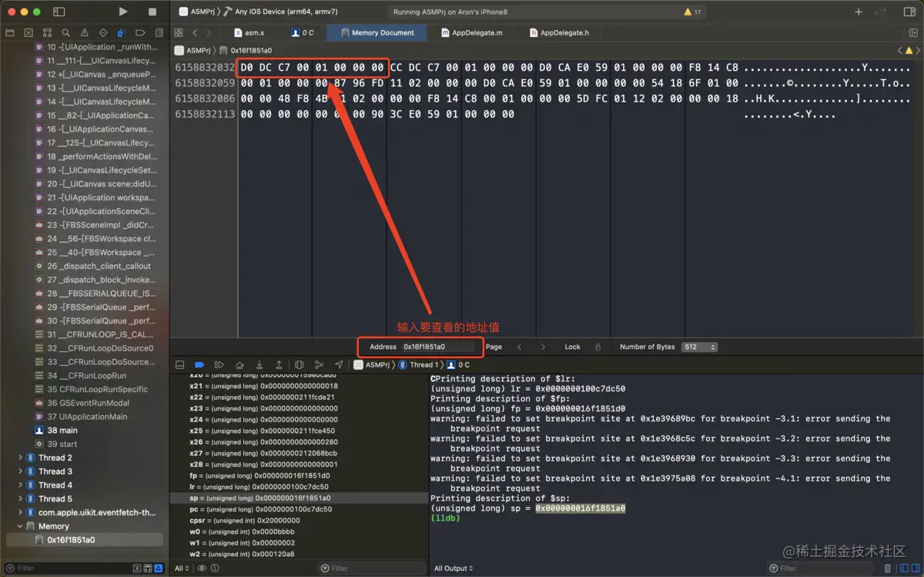This screenshot has width=924, height=577.
Task: Select the Memory Document tab
Action: point(377,32)
